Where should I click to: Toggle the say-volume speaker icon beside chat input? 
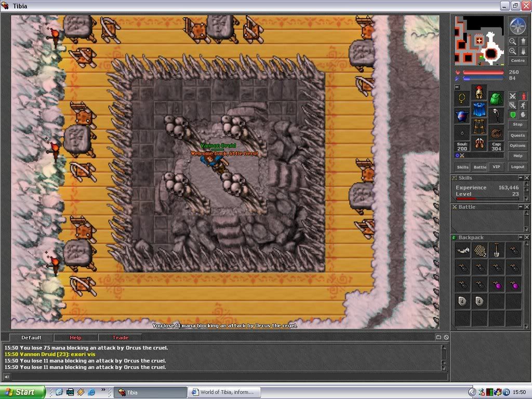click(x=6, y=377)
